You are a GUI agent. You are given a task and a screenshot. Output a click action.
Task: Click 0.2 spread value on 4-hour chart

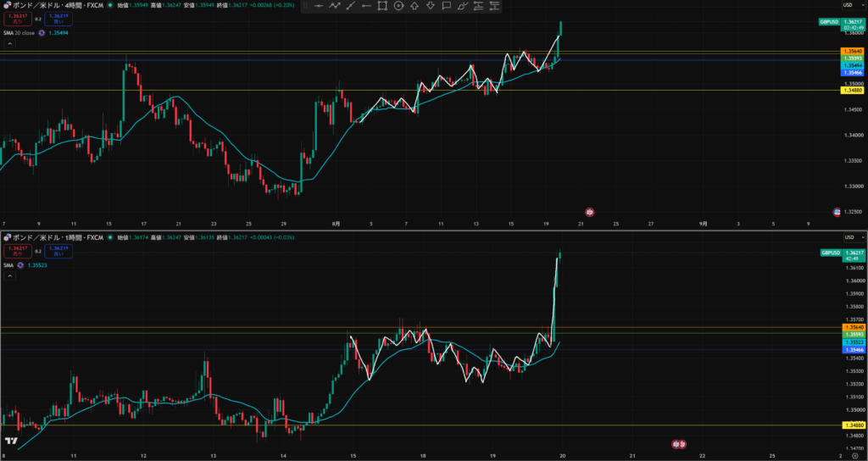click(x=38, y=19)
